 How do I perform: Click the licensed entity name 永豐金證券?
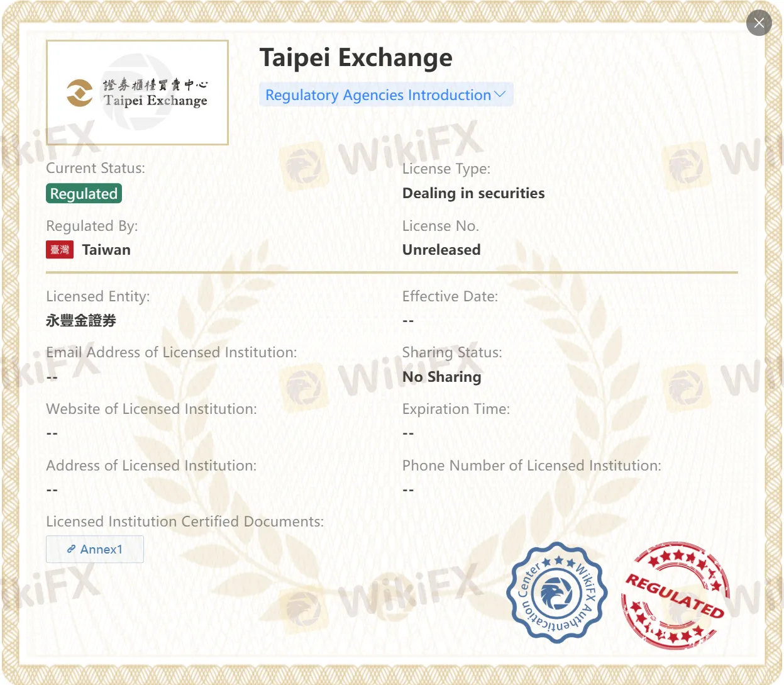[x=81, y=321]
